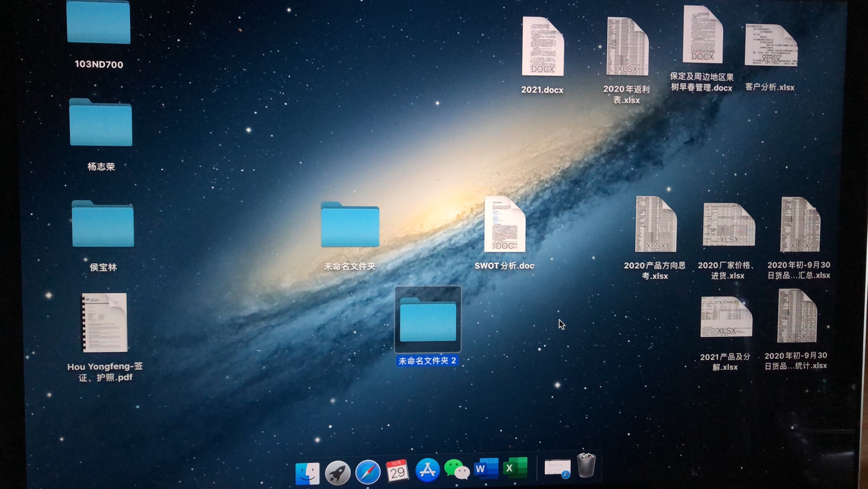Click the highlighted 未命名文件夹 2 folder
This screenshot has width=868, height=489.
point(428,319)
